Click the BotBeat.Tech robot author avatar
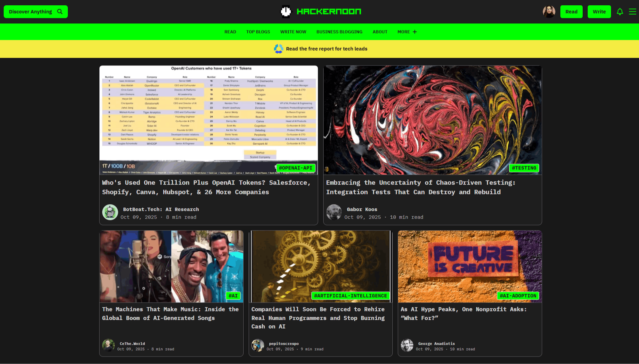Screen dimensions: 639x364 110,212
